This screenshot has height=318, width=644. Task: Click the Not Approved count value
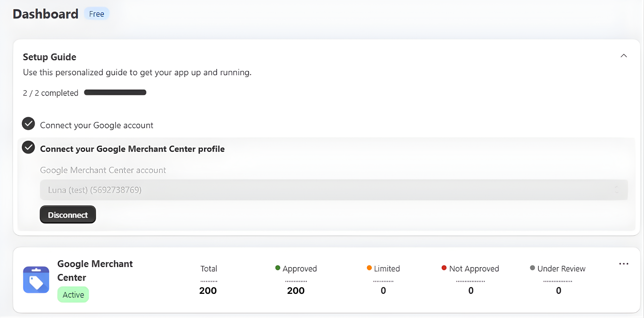coord(471,290)
